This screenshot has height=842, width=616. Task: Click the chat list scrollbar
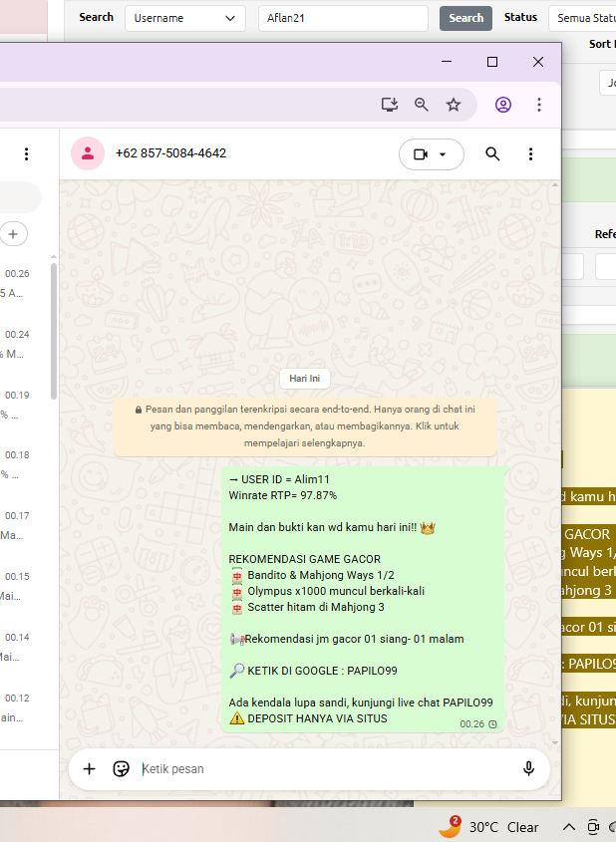click(x=54, y=331)
